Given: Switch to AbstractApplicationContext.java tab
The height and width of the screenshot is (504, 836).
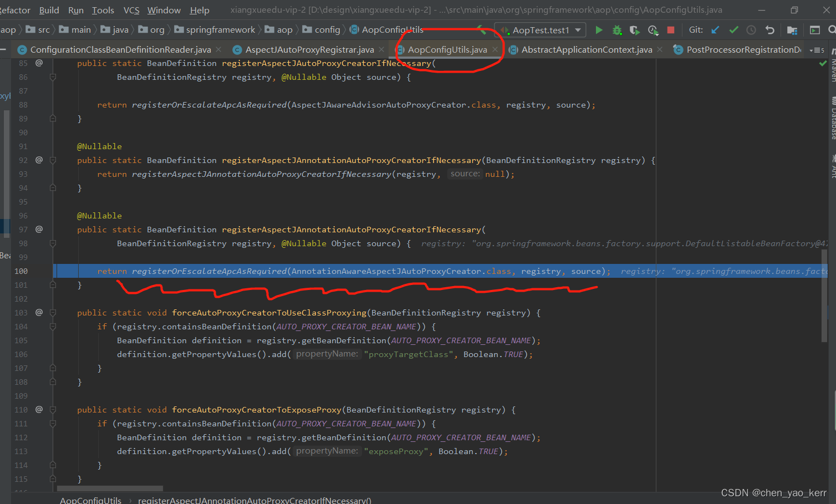Looking at the screenshot, I should 587,50.
